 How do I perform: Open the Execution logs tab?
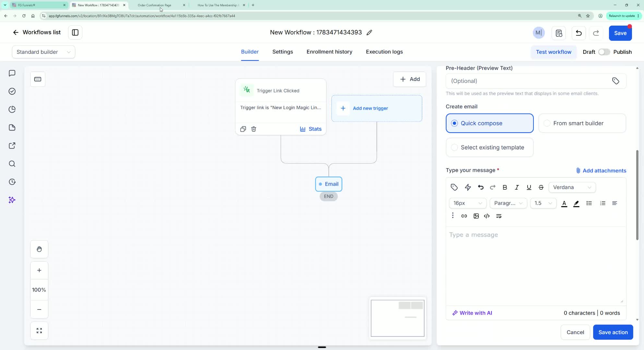384,52
